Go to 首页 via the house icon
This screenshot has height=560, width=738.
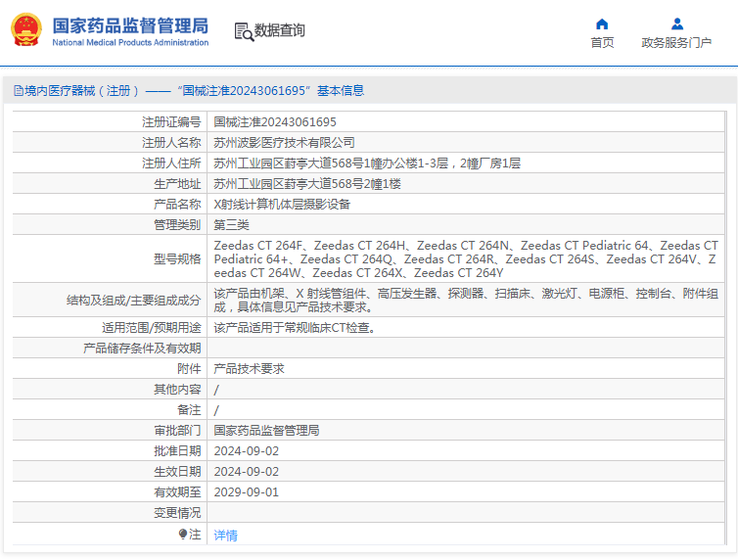click(602, 24)
